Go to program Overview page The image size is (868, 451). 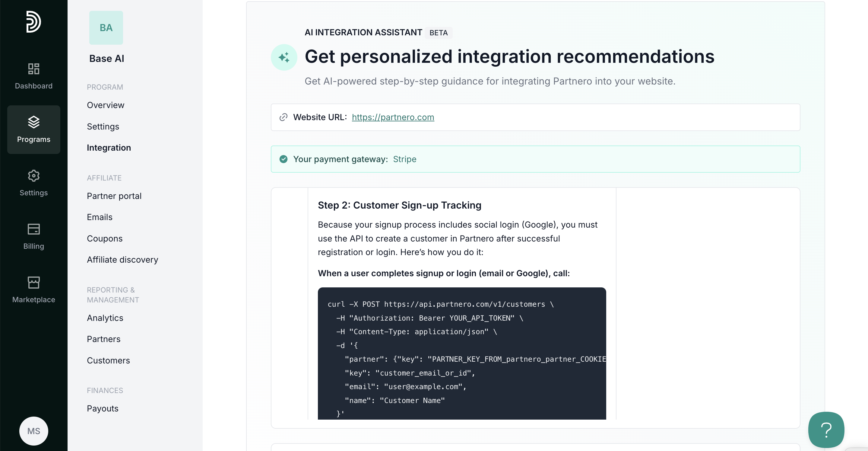point(106,105)
